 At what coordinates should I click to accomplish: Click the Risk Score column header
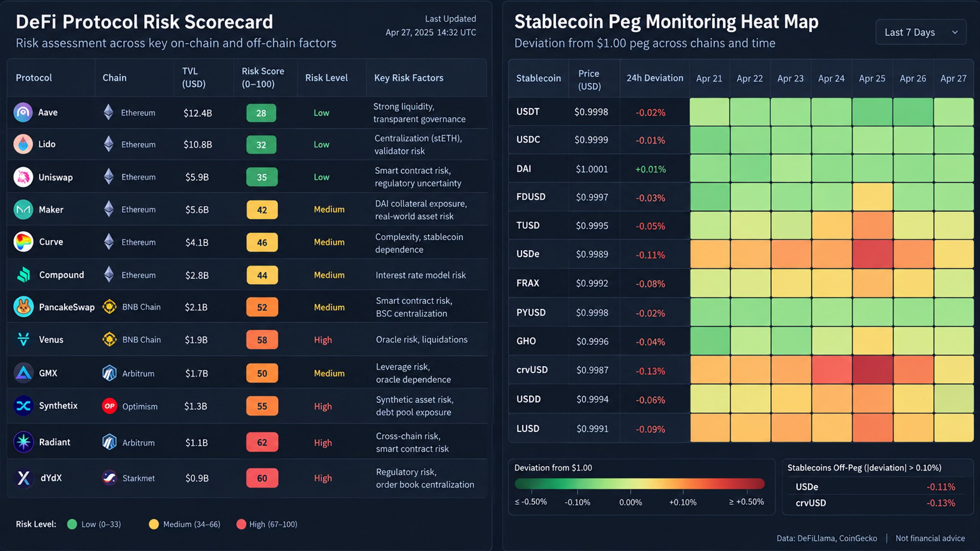(x=263, y=77)
